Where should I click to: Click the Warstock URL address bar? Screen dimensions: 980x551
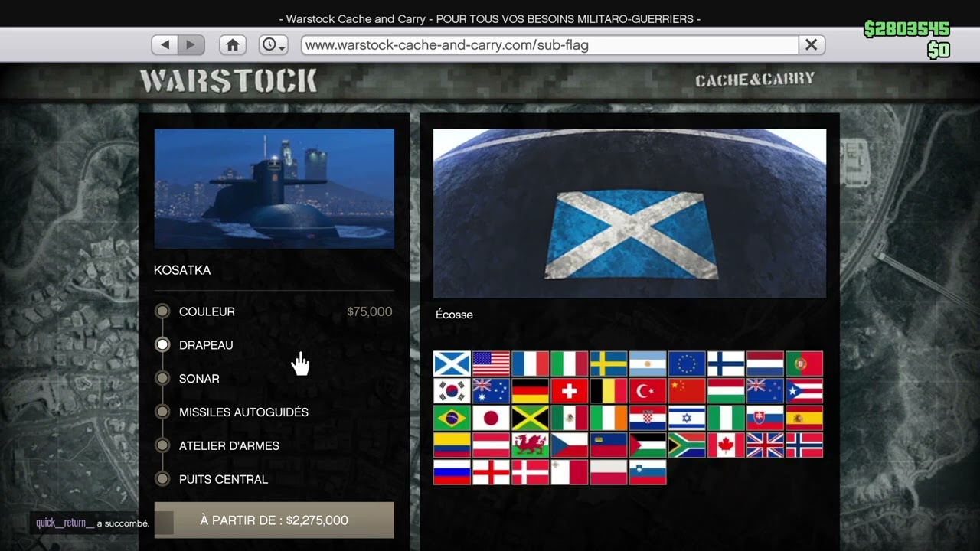coord(550,45)
